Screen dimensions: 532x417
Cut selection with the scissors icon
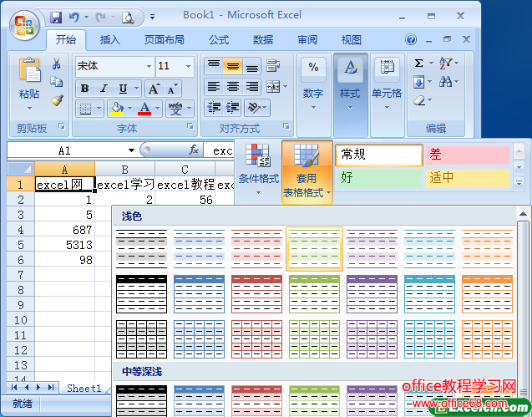click(56, 64)
